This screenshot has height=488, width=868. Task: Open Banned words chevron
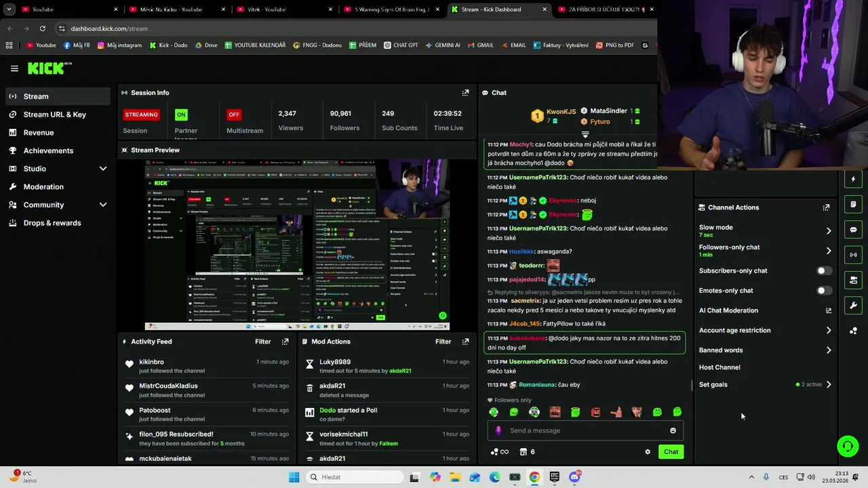click(x=828, y=350)
